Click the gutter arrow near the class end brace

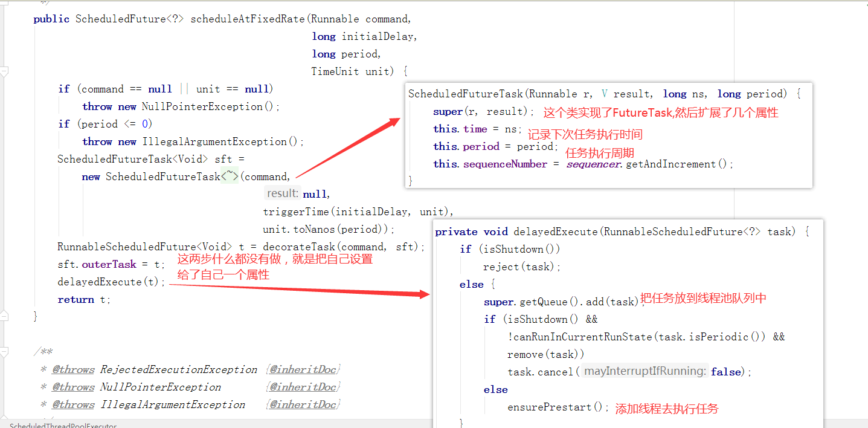point(5,316)
